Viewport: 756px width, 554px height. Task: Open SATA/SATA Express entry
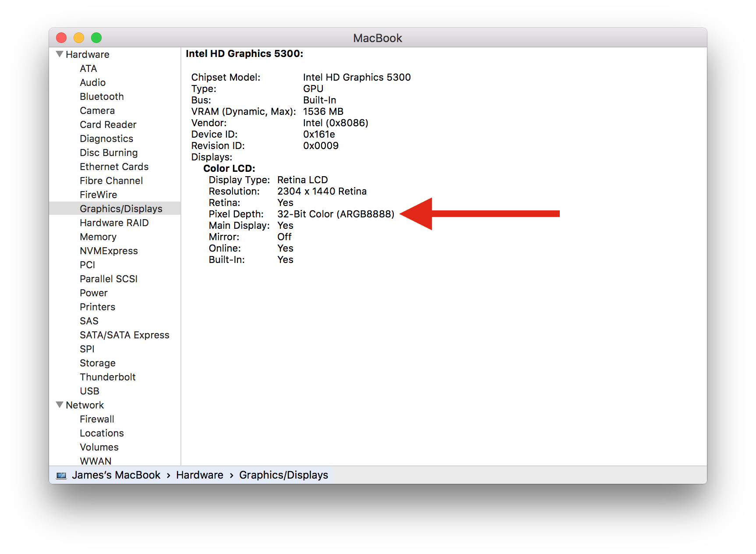tap(125, 335)
